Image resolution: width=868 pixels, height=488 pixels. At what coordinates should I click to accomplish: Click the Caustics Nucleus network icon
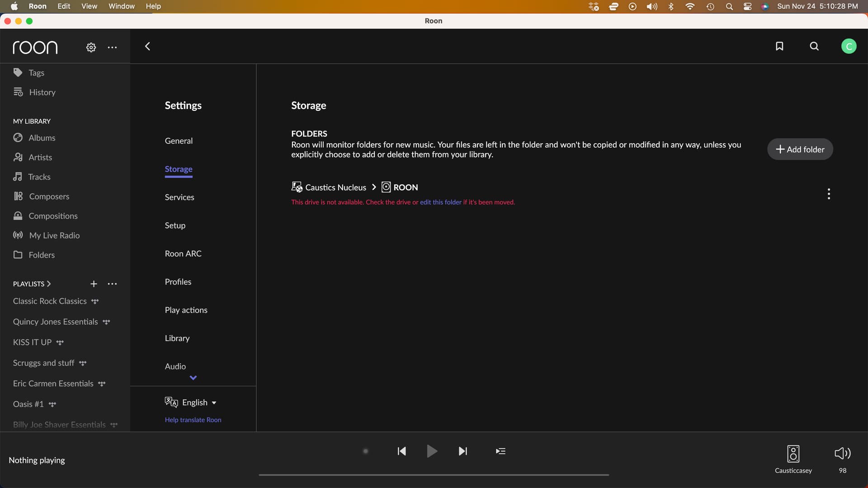(x=297, y=187)
